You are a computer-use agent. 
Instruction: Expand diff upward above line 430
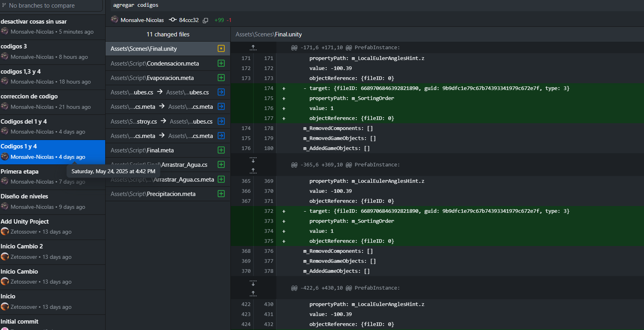pyautogui.click(x=253, y=293)
